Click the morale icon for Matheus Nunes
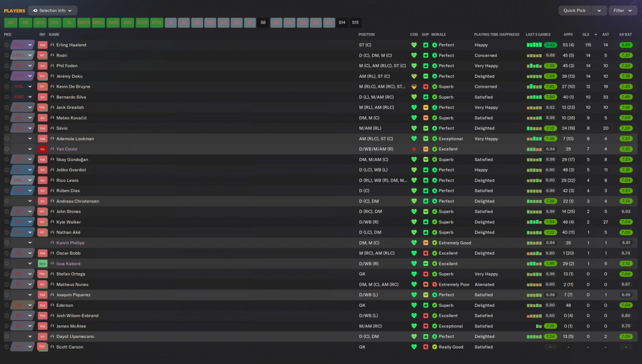 point(435,284)
